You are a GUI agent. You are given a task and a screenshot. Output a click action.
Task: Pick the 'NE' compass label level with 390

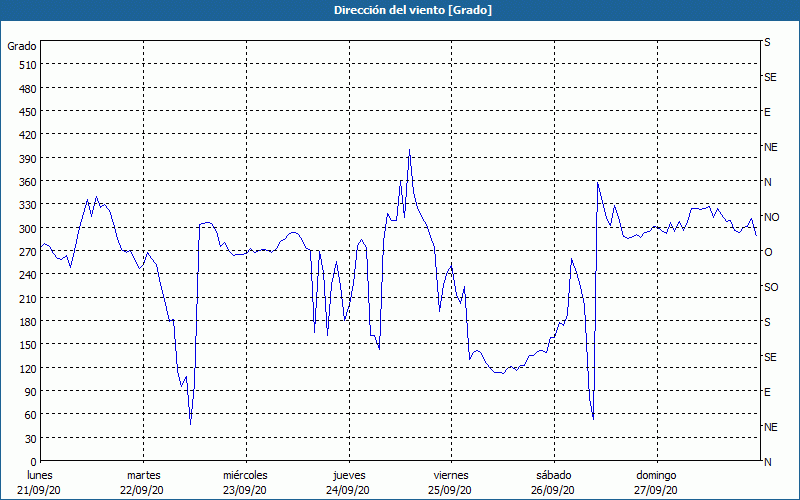click(x=771, y=147)
